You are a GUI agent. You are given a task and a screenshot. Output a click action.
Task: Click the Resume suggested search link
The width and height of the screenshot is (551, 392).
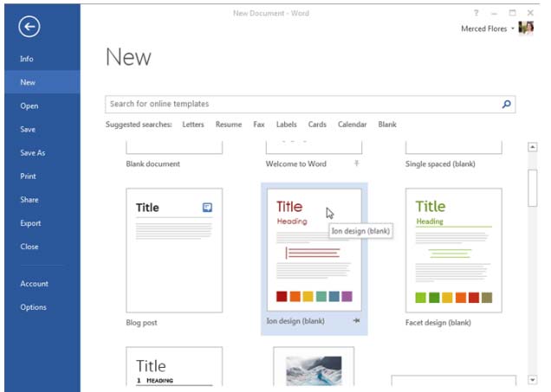point(229,125)
